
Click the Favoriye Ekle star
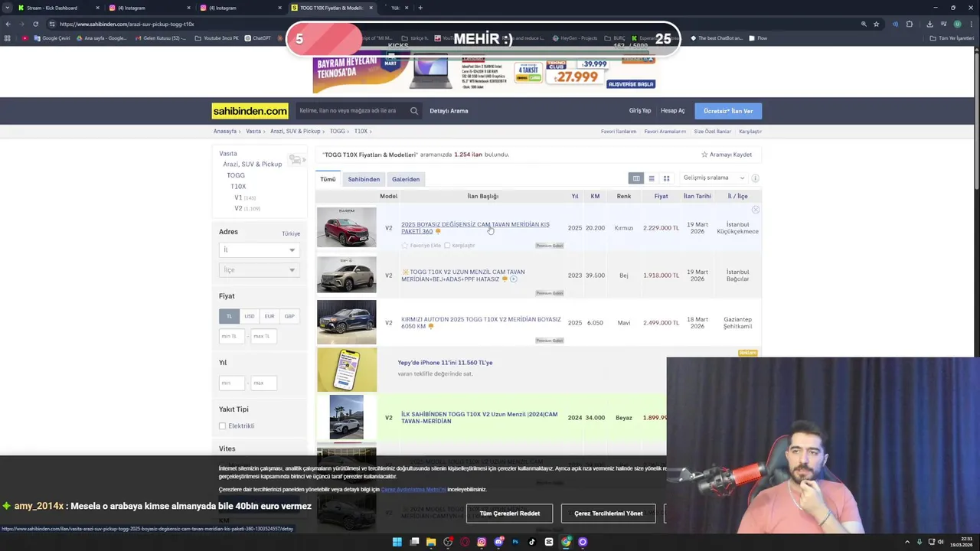(x=405, y=246)
